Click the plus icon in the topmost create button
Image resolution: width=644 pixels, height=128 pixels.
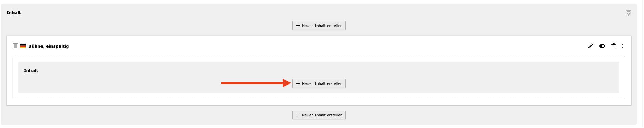point(298,26)
